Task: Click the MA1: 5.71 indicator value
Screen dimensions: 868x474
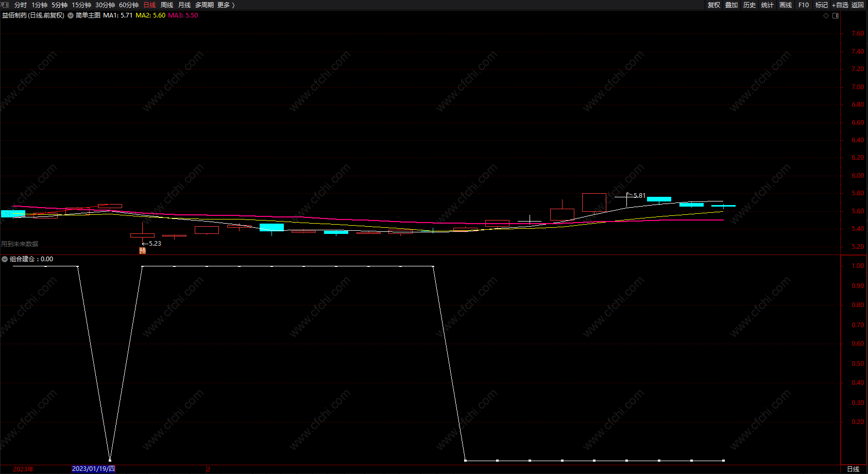Action: click(118, 15)
